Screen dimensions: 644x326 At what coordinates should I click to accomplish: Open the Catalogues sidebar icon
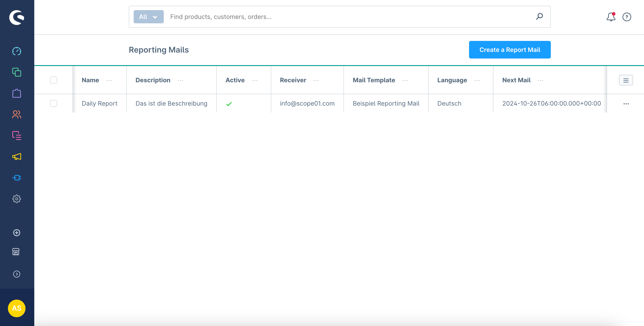pyautogui.click(x=17, y=72)
